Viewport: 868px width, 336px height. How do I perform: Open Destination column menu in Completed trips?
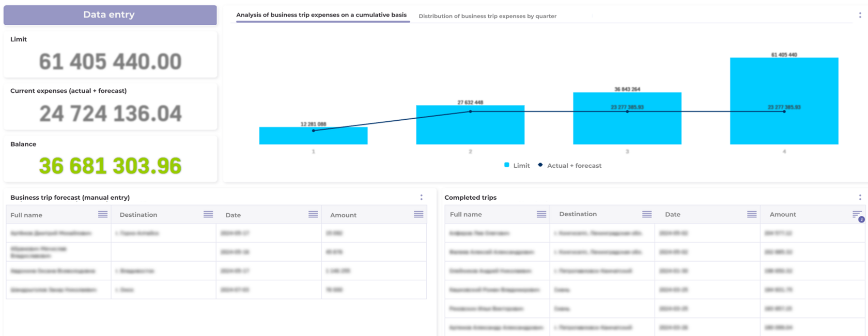[x=647, y=214]
